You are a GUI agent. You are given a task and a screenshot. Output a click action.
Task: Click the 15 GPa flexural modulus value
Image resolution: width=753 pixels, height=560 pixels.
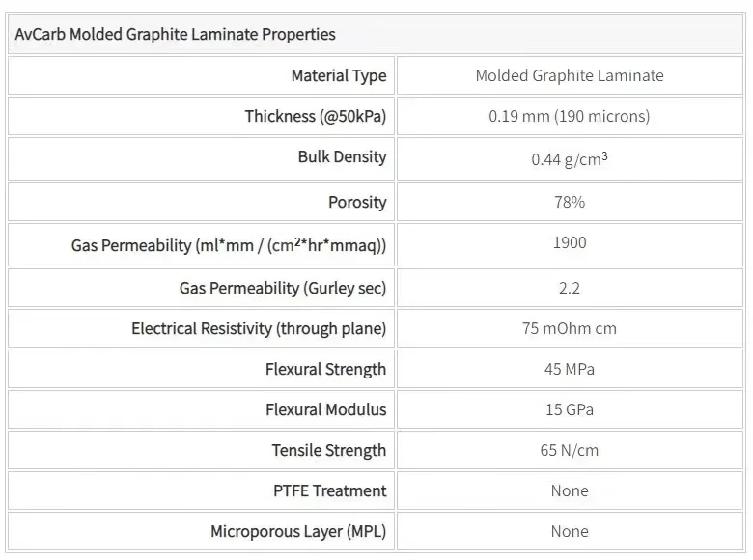pos(570,409)
